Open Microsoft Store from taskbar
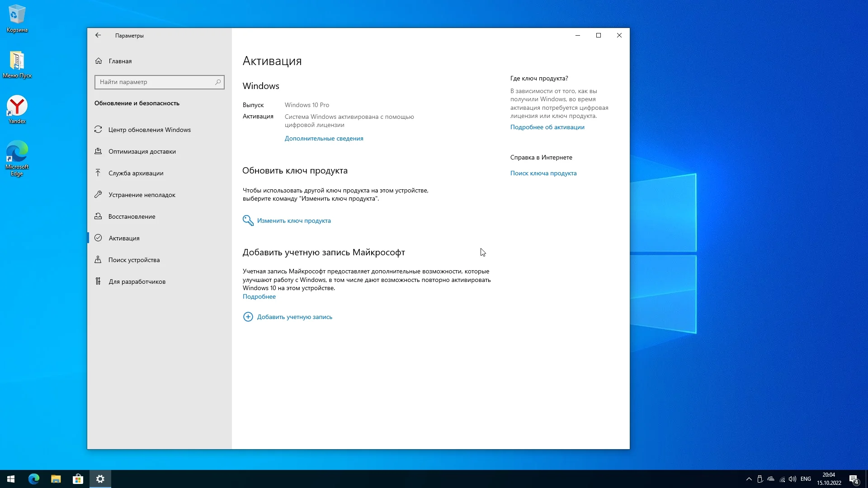 coord(78,479)
